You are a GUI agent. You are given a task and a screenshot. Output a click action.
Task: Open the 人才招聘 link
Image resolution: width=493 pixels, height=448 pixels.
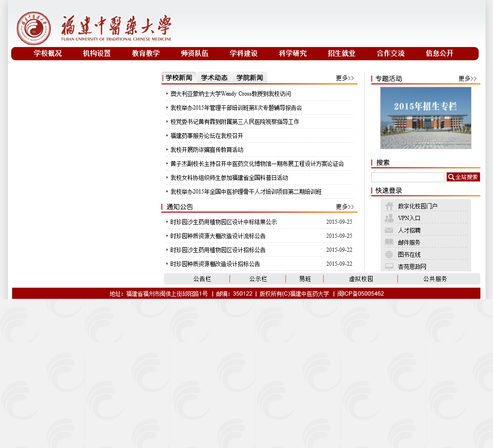tap(409, 230)
